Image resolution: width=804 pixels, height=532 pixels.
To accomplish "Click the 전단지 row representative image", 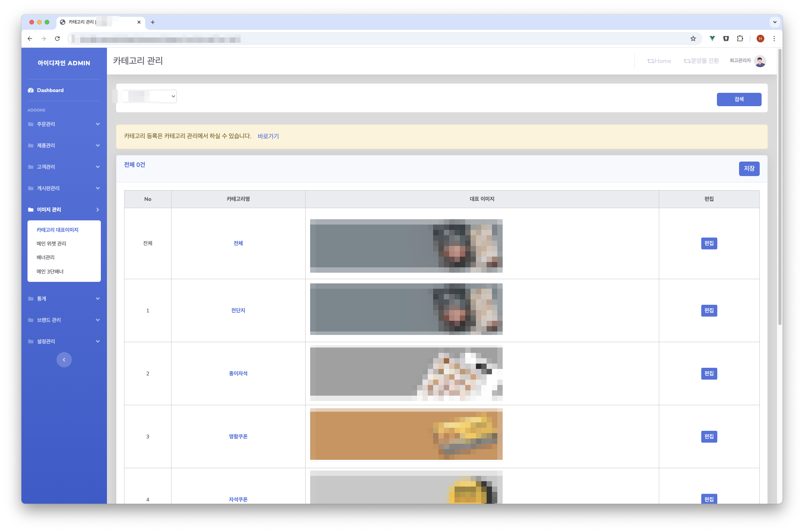I will point(406,309).
